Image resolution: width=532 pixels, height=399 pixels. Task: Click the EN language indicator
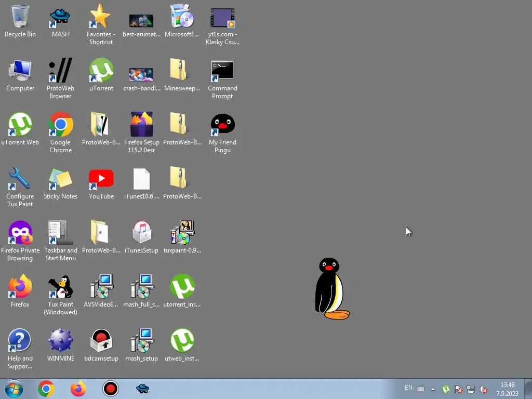click(408, 388)
